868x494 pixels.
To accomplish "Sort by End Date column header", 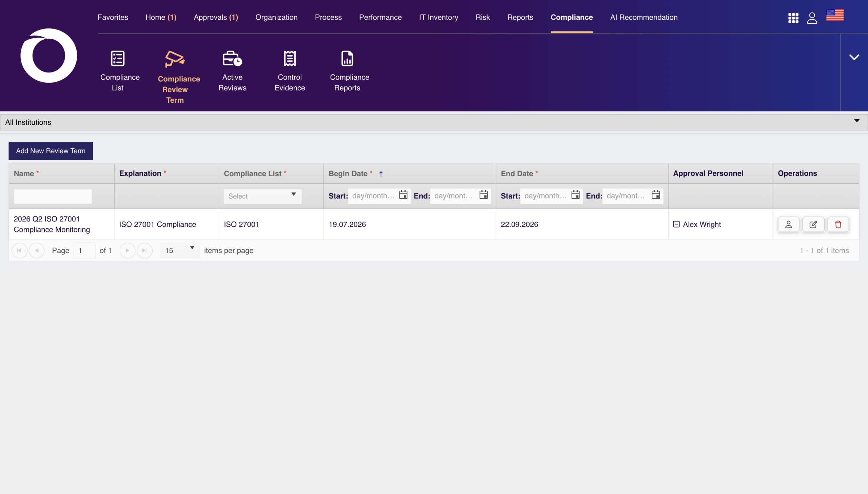I will click(x=517, y=174).
